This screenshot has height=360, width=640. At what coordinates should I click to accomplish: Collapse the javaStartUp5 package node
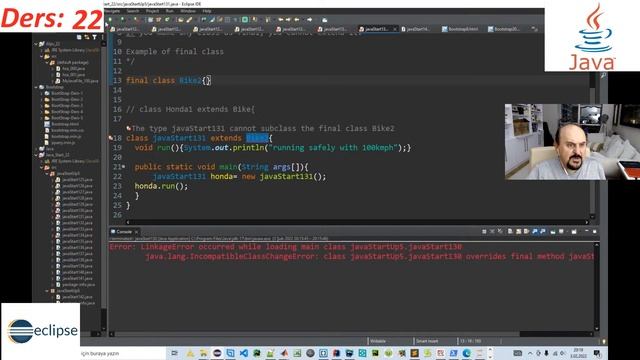47,173
